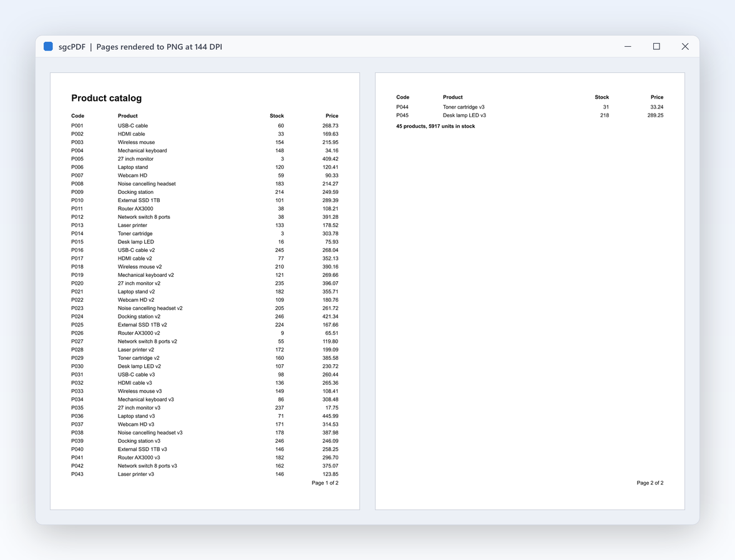Click price 421.34 for Docking station v2
Image resolution: width=735 pixels, height=560 pixels.
(x=331, y=317)
